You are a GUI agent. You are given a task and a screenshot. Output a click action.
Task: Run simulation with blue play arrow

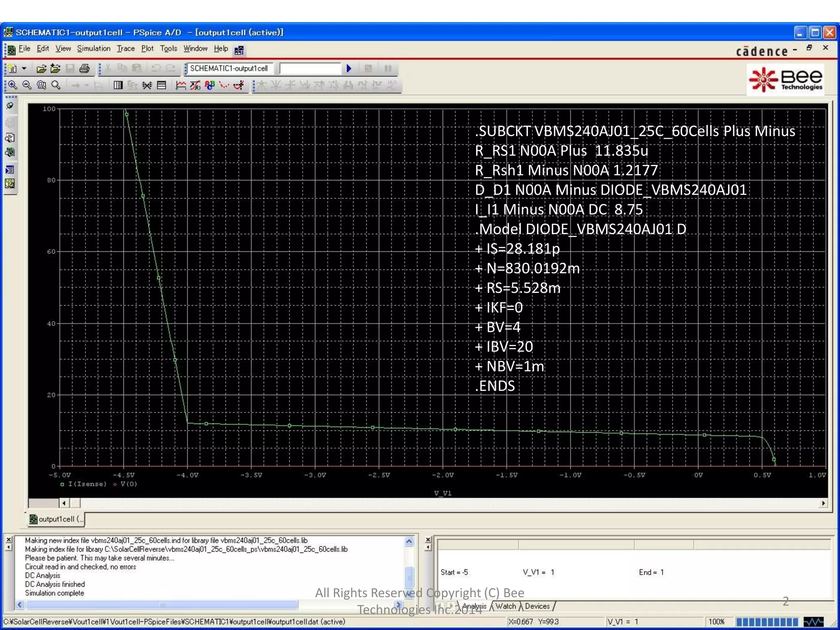[x=349, y=68]
